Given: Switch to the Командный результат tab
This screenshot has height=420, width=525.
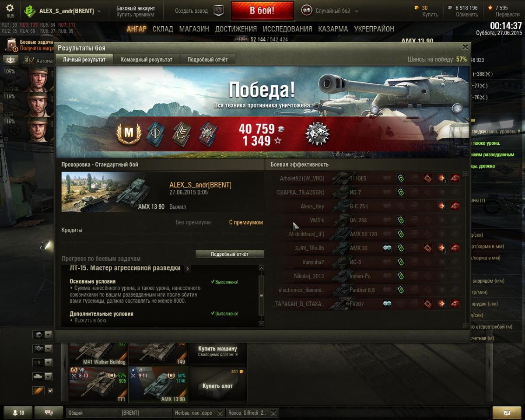Looking at the screenshot, I should [147, 59].
